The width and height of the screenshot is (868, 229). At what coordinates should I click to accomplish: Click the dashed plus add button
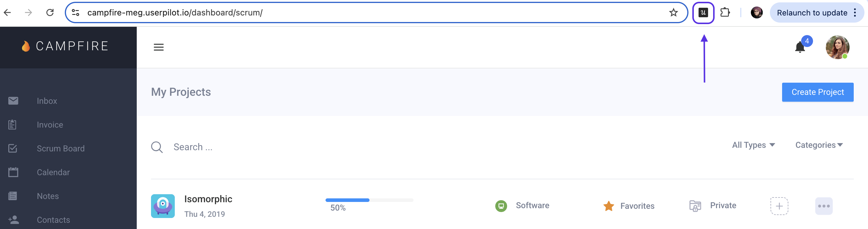(x=779, y=206)
